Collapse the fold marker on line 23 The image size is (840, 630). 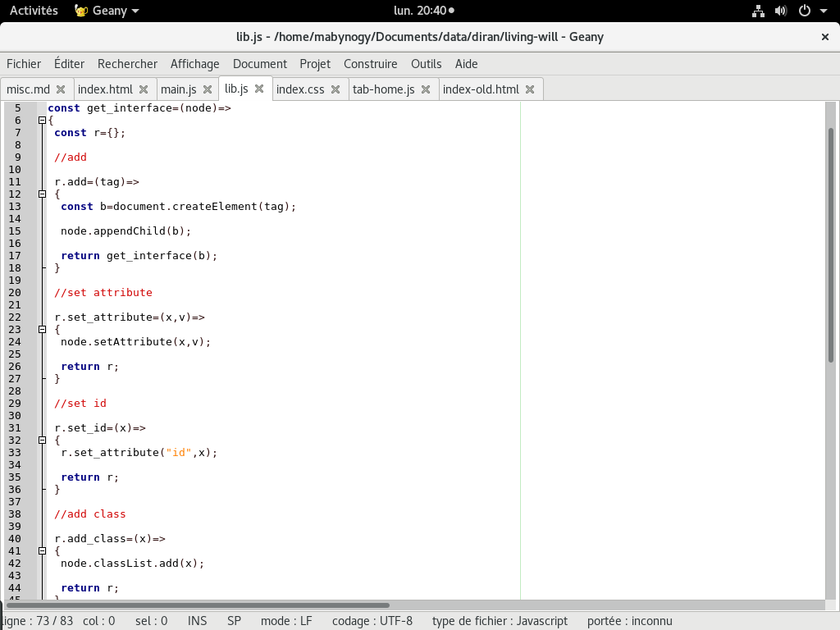coord(43,330)
